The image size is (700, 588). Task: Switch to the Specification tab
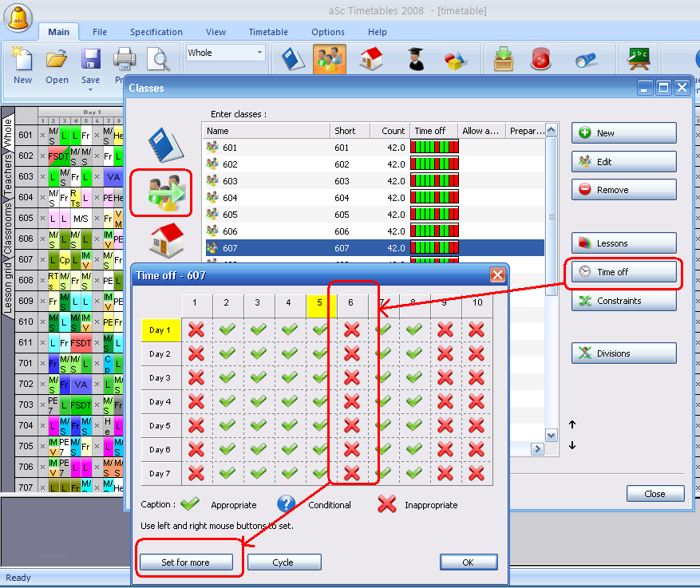156,32
